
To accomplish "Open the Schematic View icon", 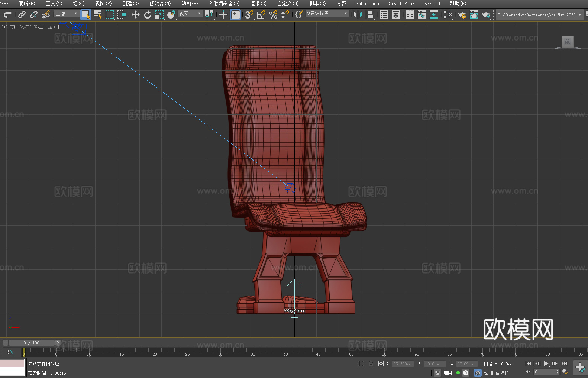I will click(x=434, y=14).
